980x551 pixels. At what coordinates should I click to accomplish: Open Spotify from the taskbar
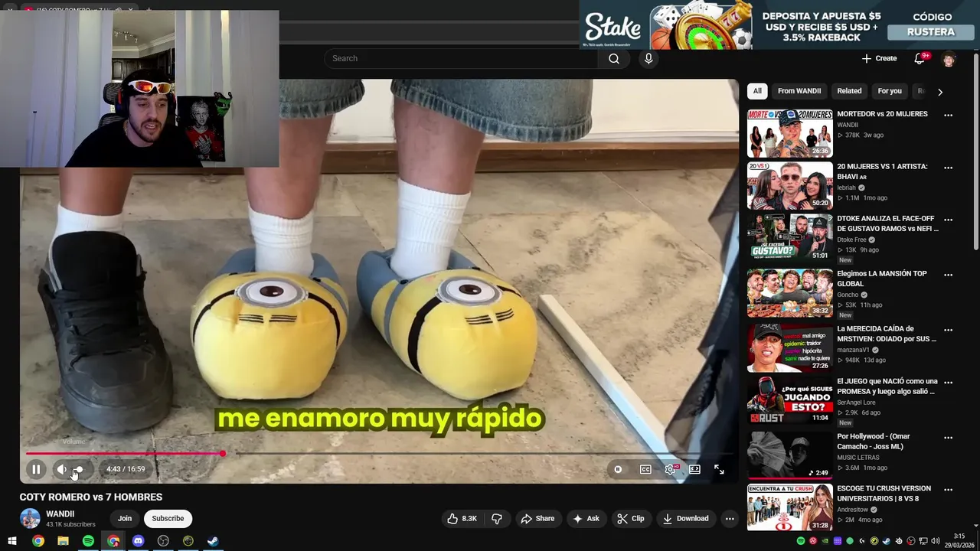(88, 541)
